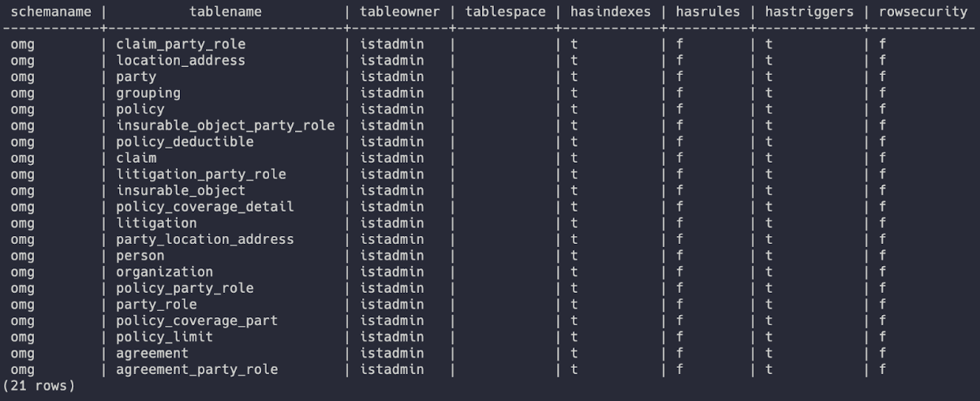Select the location_address table name
Viewport: 980px width, 401px height.
tap(181, 60)
